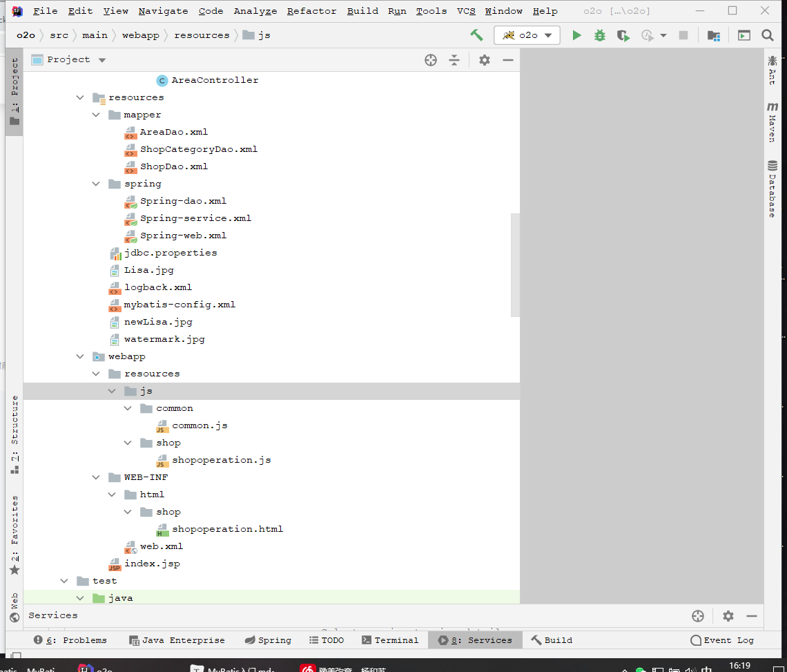787x672 pixels.
Task: Open the o2o run configuration dropdown
Action: tap(527, 35)
